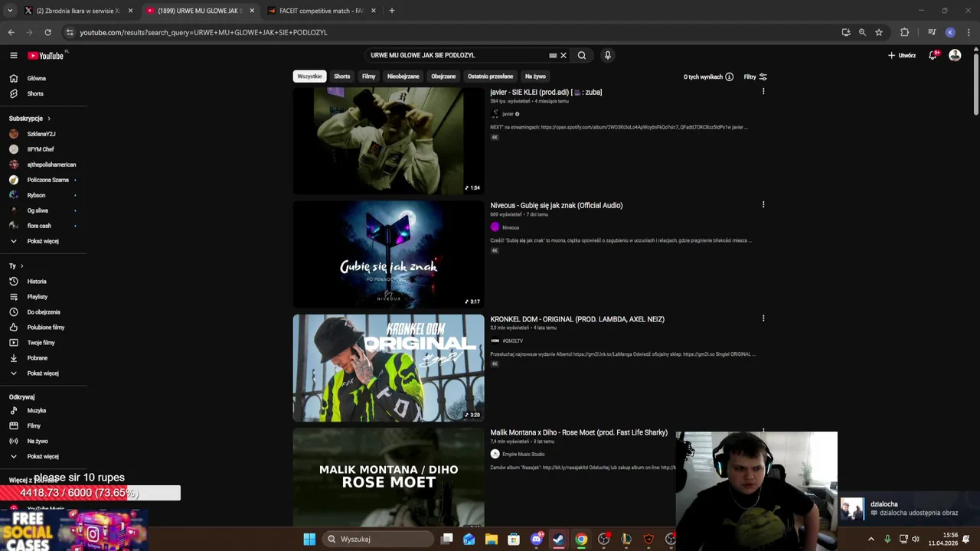Open the browser tab search dropdown

coord(10,11)
